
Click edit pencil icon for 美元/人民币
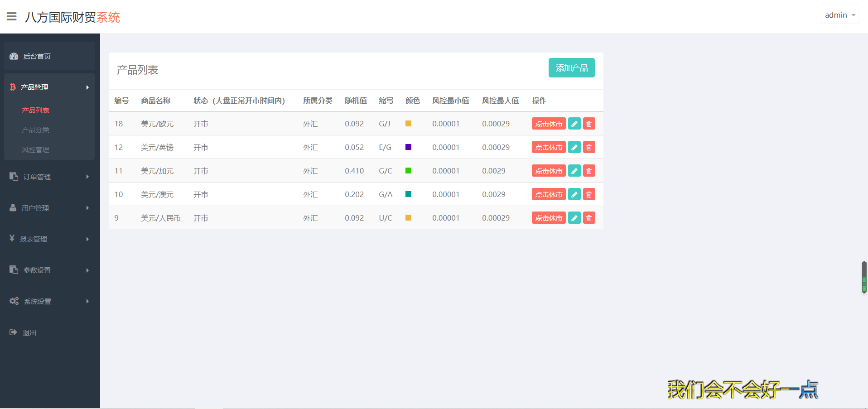(574, 218)
